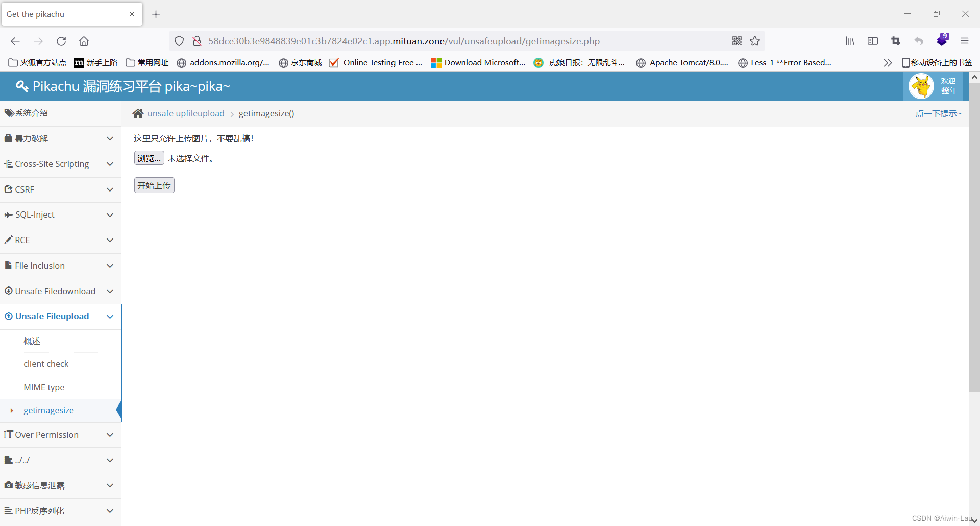Expand the SQL-Inject chevron

[110, 215]
